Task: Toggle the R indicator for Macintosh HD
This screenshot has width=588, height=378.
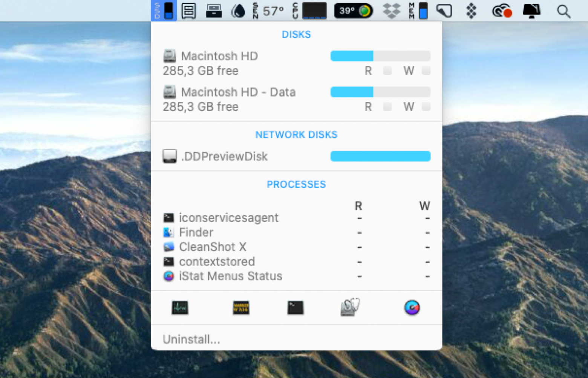Action: tap(387, 71)
